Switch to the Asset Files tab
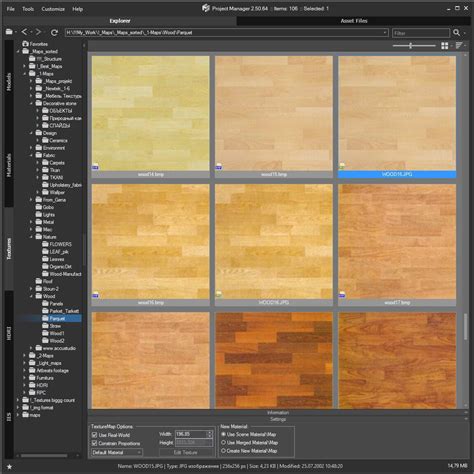Image resolution: width=474 pixels, height=474 pixels. click(x=354, y=21)
